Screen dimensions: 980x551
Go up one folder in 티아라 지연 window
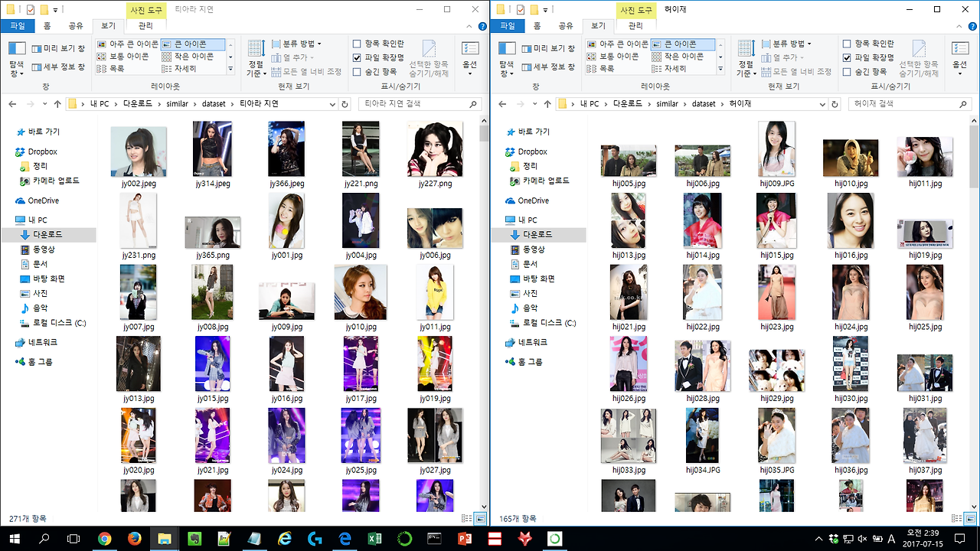pos(57,104)
